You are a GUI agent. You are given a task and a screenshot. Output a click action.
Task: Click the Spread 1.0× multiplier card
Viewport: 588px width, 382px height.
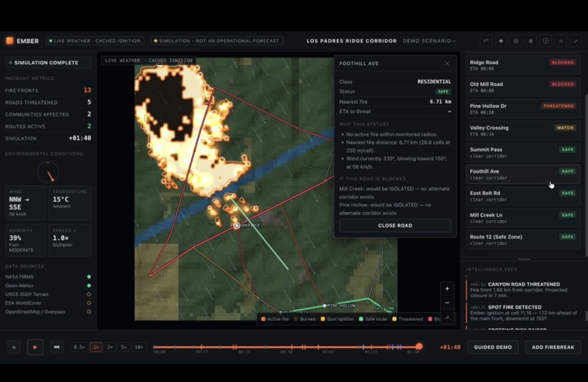70,240
